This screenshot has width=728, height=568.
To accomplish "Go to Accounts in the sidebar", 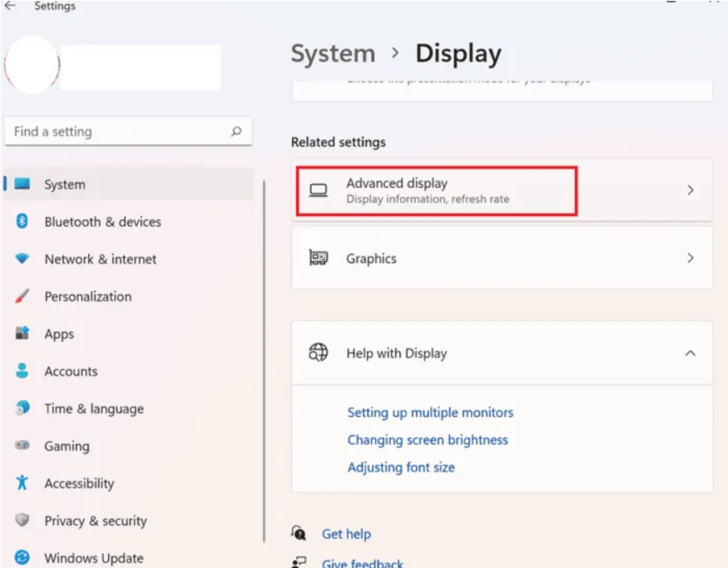I will tap(71, 372).
